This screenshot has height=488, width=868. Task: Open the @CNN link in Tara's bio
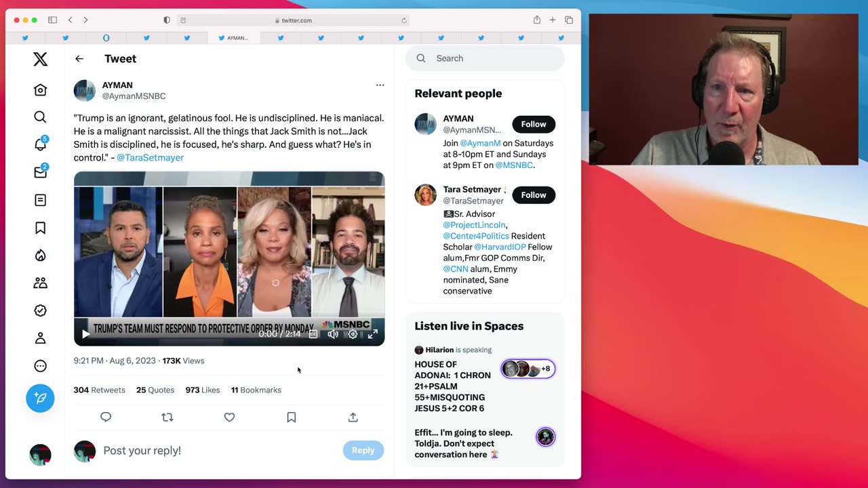pyautogui.click(x=456, y=269)
